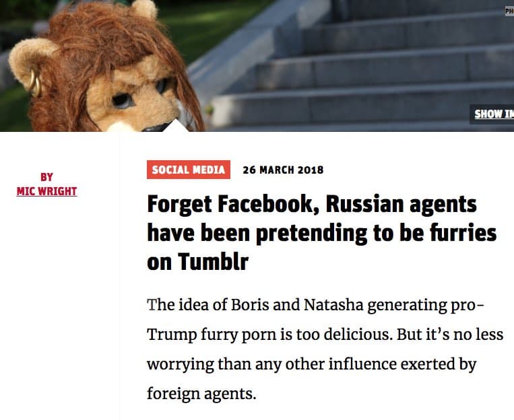Click the Show Image button on photo
Screen dimensions: 514x420
click(x=493, y=114)
